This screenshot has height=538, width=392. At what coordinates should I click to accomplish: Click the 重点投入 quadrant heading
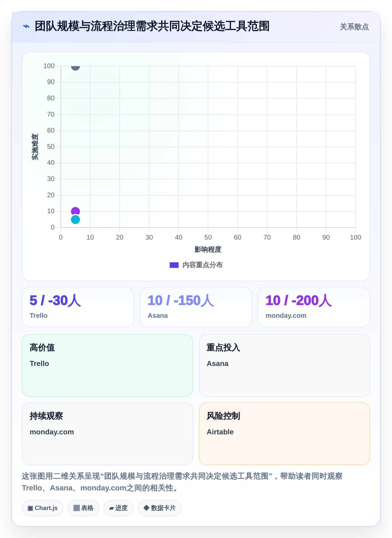[223, 347]
